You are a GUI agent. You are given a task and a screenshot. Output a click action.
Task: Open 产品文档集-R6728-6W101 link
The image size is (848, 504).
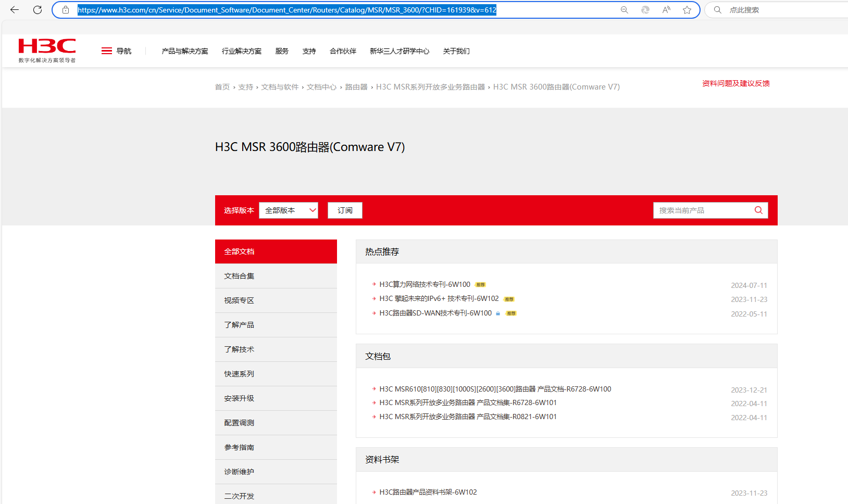[468, 402]
